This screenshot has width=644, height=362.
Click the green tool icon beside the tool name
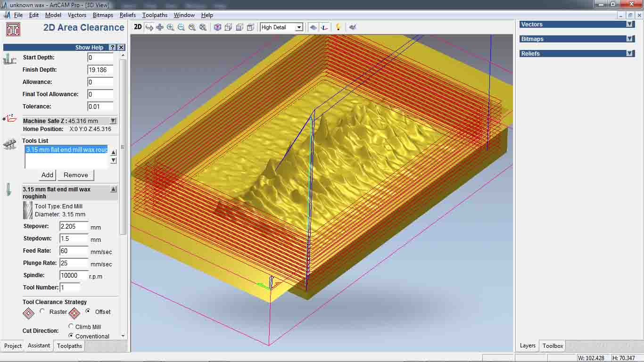click(x=8, y=190)
